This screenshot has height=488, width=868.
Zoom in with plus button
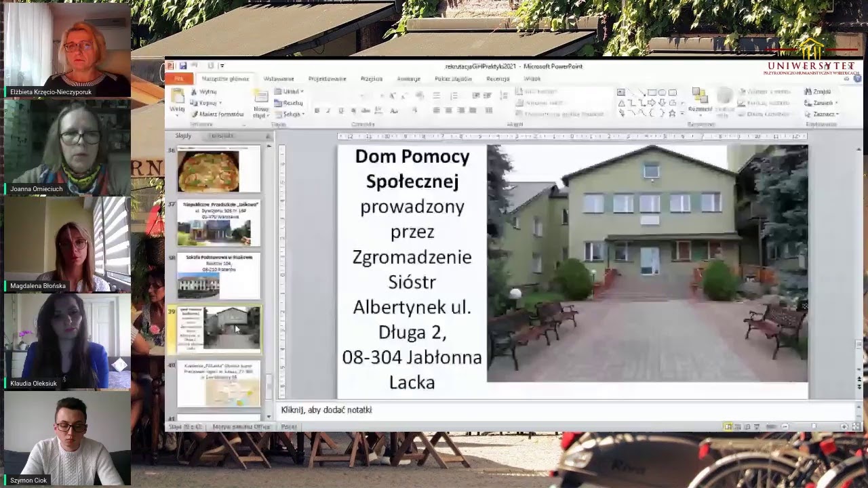point(844,426)
